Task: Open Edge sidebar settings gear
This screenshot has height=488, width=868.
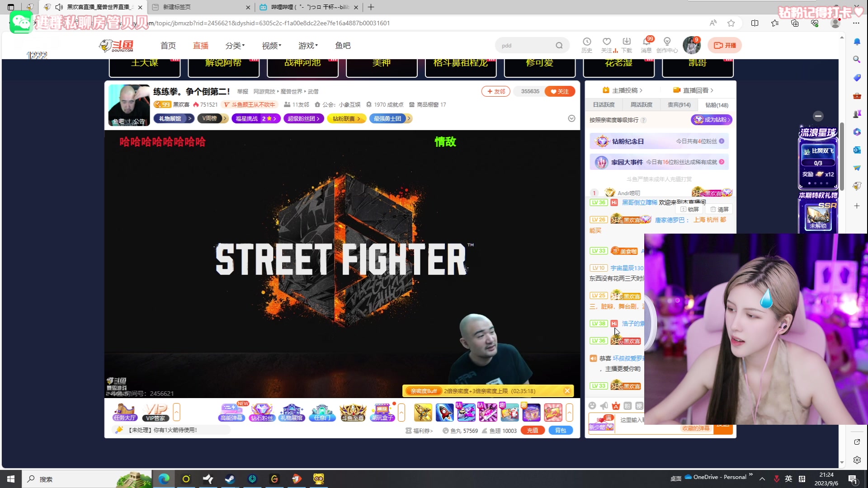Action: [x=857, y=460]
